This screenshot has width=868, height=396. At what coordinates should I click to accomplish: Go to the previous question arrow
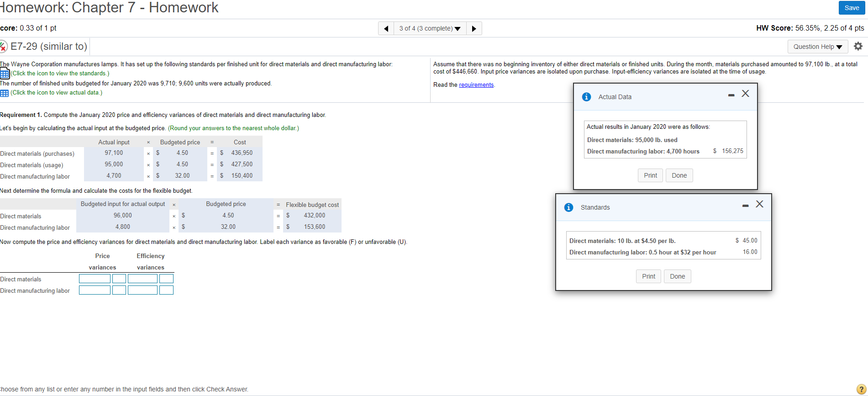[x=386, y=28]
